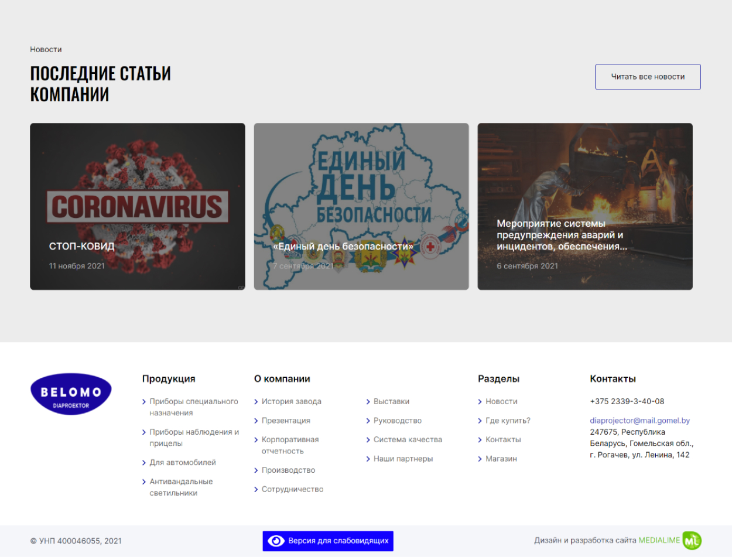The height and width of the screenshot is (560, 732).
Task: Click the 'ПОСЛЕДНИЕ СТАТЬИ КОМПАНИИ' section heading
Action: (100, 84)
